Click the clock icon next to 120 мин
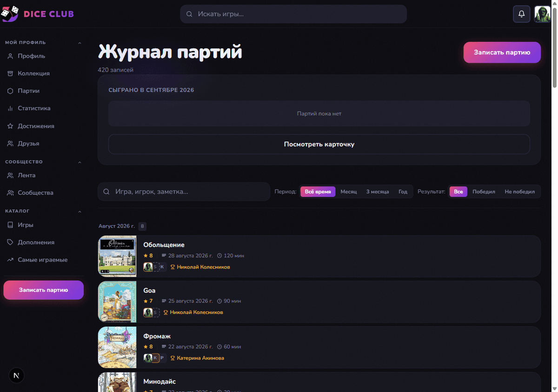 219,255
